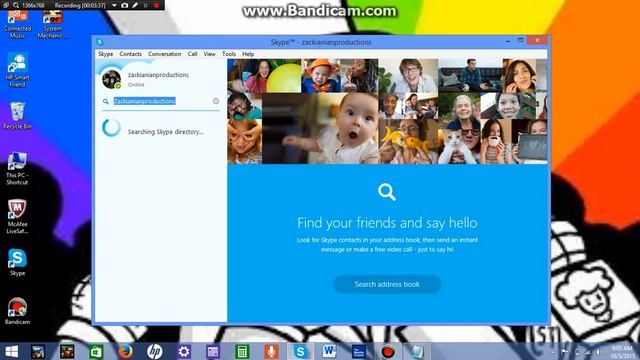Viewport: 640px width, 360px height.
Task: Open the Conversation menu
Action: click(x=164, y=54)
